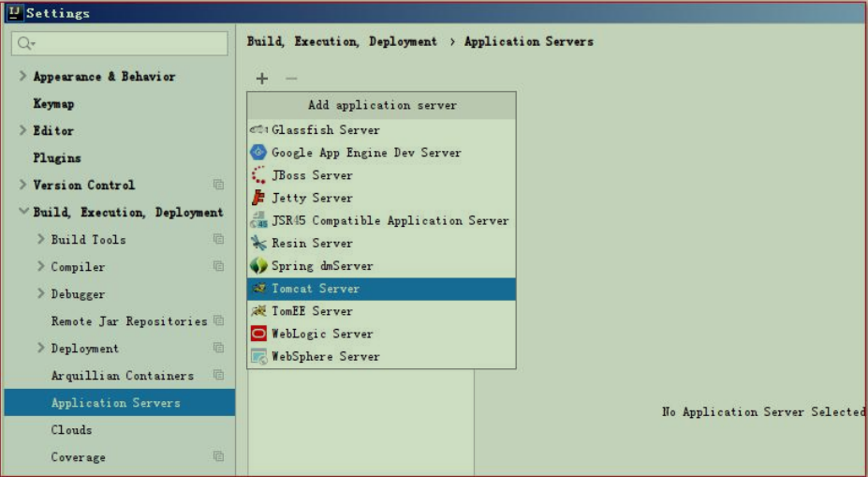Image resolution: width=868 pixels, height=477 pixels.
Task: Focus the settings search field
Action: pos(120,43)
